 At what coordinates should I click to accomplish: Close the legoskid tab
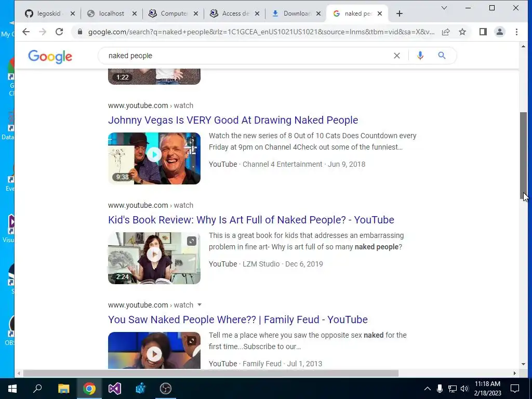72,14
